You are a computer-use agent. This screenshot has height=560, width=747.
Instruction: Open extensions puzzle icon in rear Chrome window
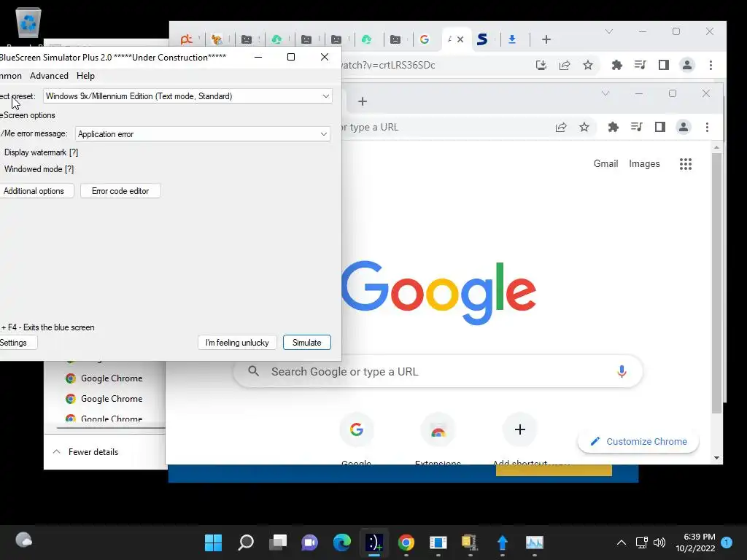617,65
